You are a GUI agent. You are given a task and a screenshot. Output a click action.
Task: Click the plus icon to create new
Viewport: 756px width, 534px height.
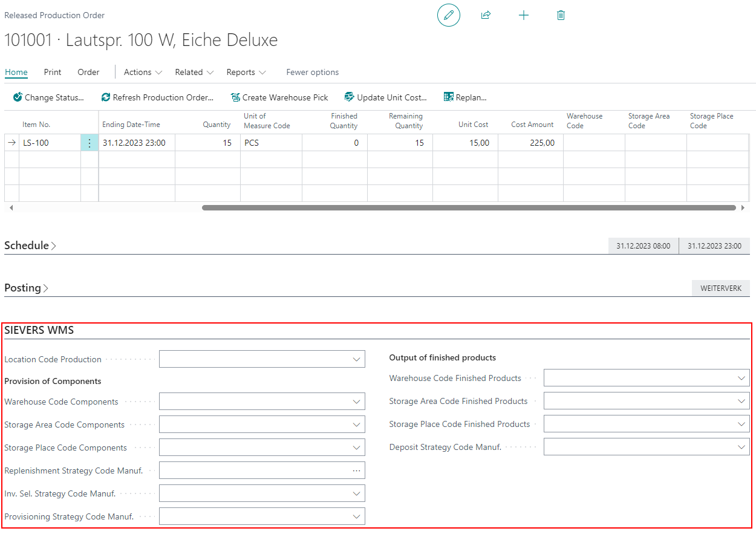pos(524,15)
